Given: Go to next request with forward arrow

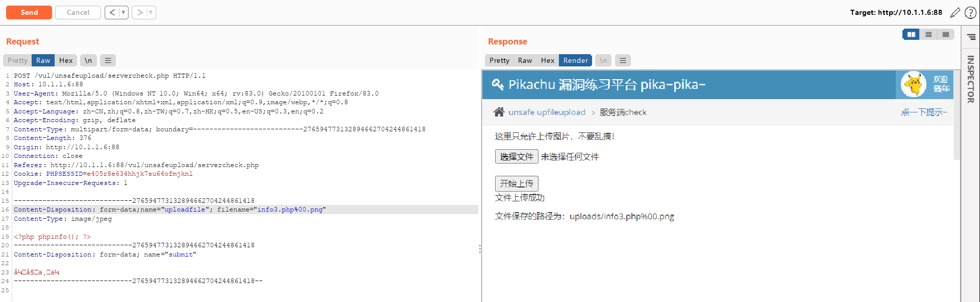Looking at the screenshot, I should (139, 12).
